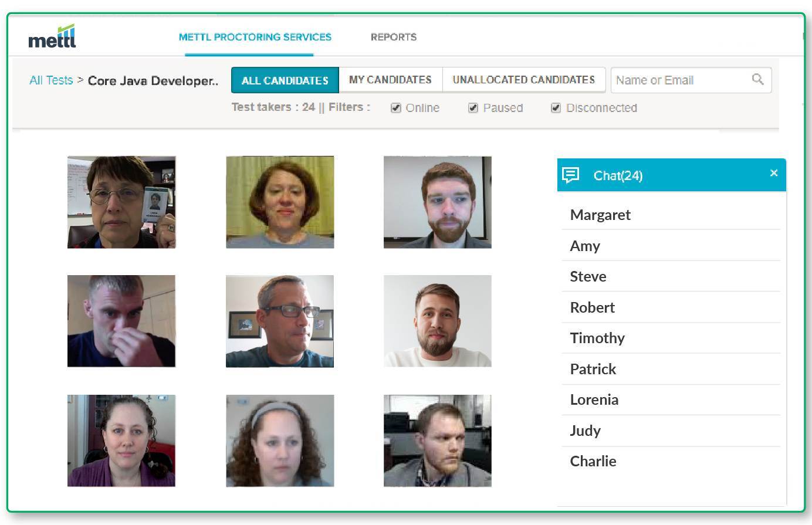
Task: Open the Mettl Proctoring Services tab
Action: tap(255, 37)
